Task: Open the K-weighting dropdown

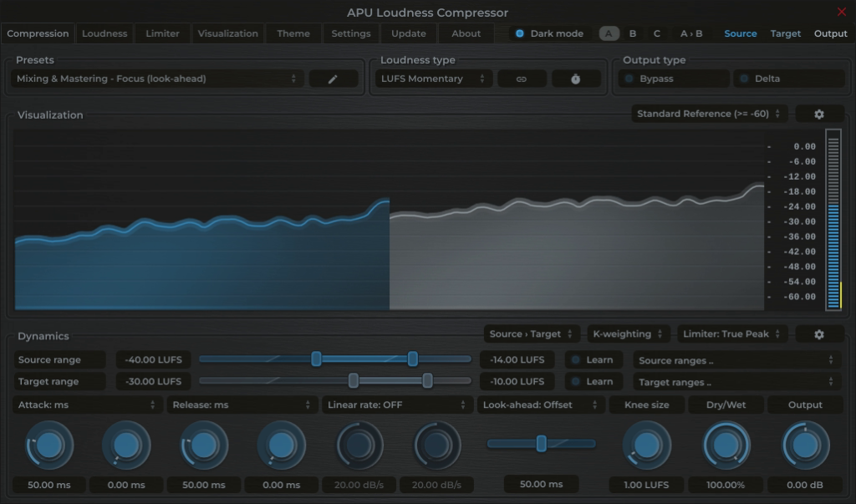Action: point(629,333)
